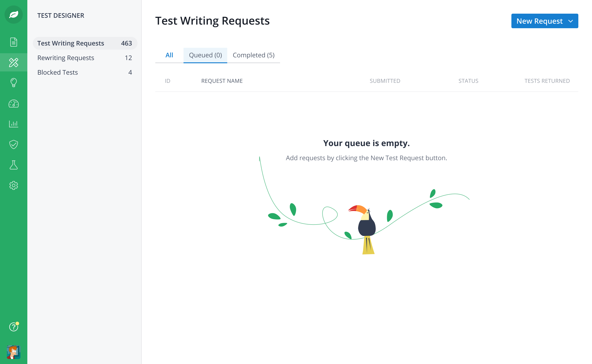Image resolution: width=592 pixels, height=364 pixels.
Task: Click the shield/checkmark icon in sidebar
Action: click(x=13, y=144)
